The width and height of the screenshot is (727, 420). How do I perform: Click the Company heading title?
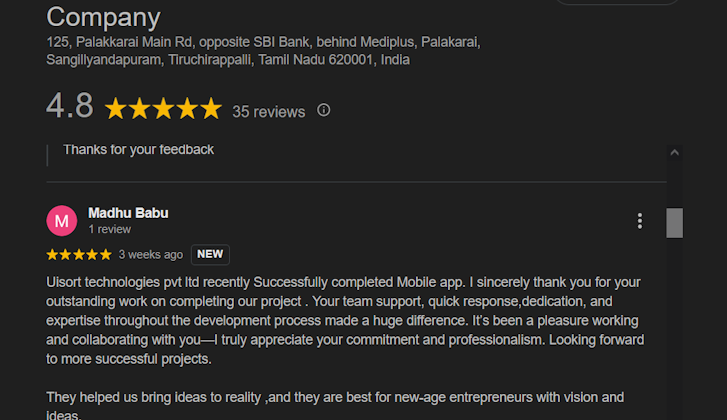(x=103, y=17)
